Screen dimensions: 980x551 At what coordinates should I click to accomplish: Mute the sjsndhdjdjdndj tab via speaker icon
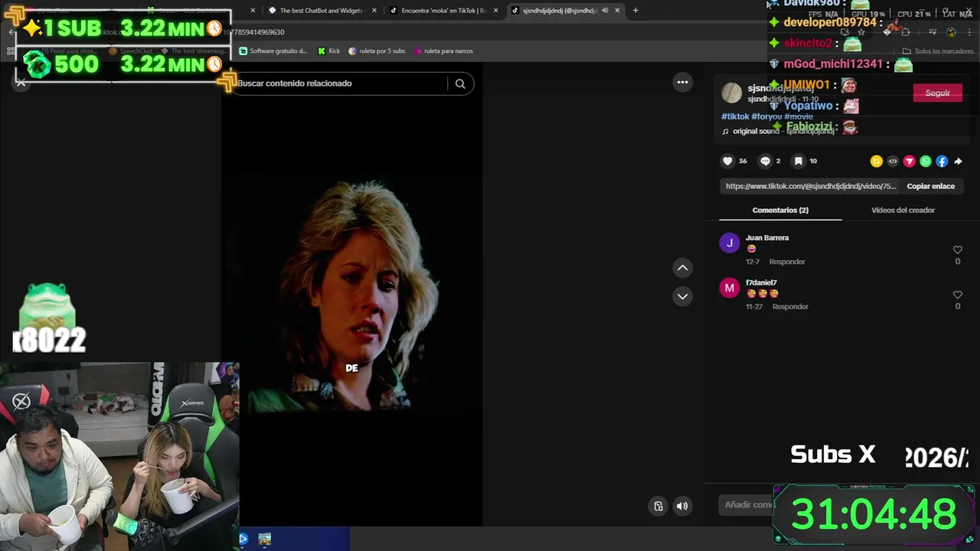(605, 11)
